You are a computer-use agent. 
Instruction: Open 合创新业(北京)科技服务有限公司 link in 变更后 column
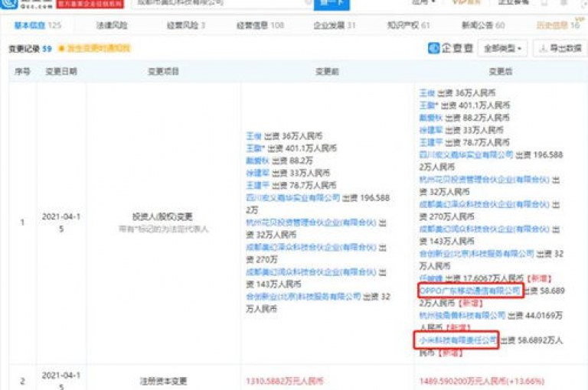coord(477,254)
